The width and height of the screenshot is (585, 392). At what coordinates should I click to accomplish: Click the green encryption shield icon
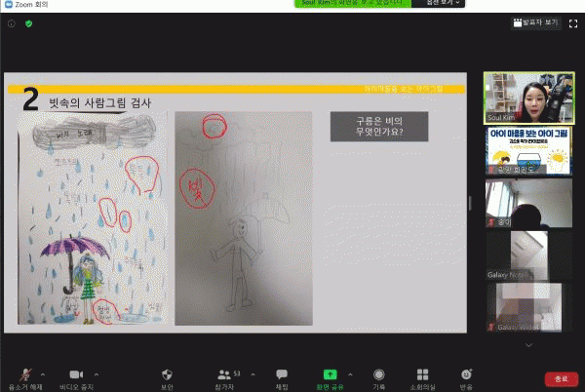(29, 23)
